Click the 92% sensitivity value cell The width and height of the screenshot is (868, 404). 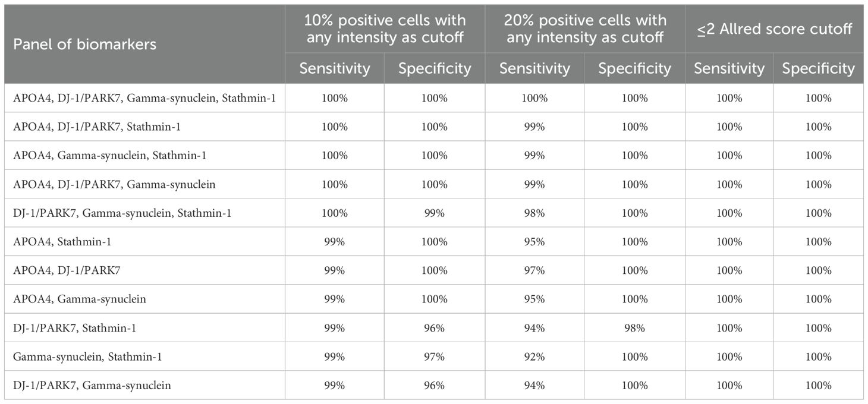point(534,356)
